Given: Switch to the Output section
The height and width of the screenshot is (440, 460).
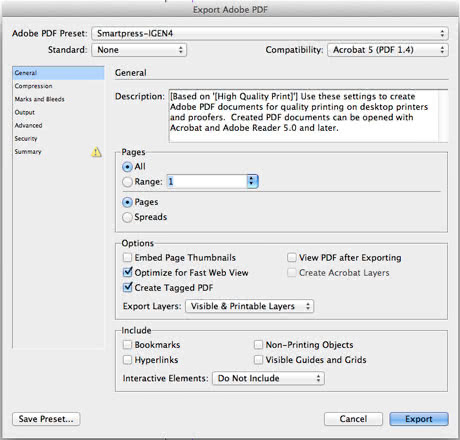Looking at the screenshot, I should click(58, 112).
